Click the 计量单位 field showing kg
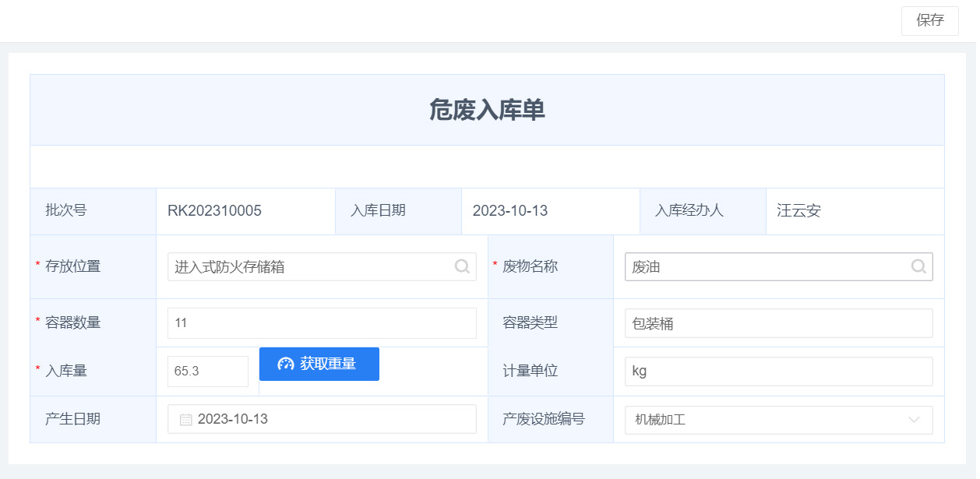The image size is (980, 479). [x=777, y=372]
